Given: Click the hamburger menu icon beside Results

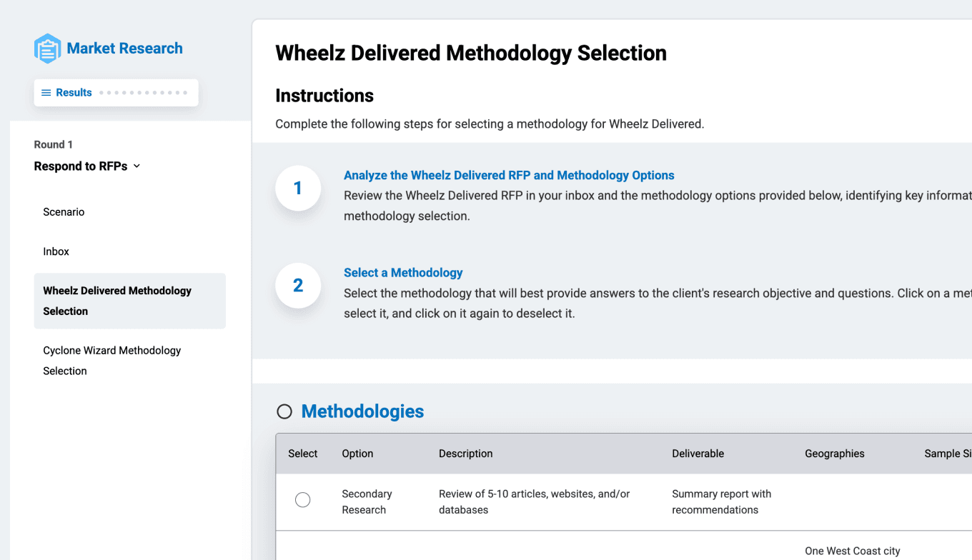Looking at the screenshot, I should point(46,93).
